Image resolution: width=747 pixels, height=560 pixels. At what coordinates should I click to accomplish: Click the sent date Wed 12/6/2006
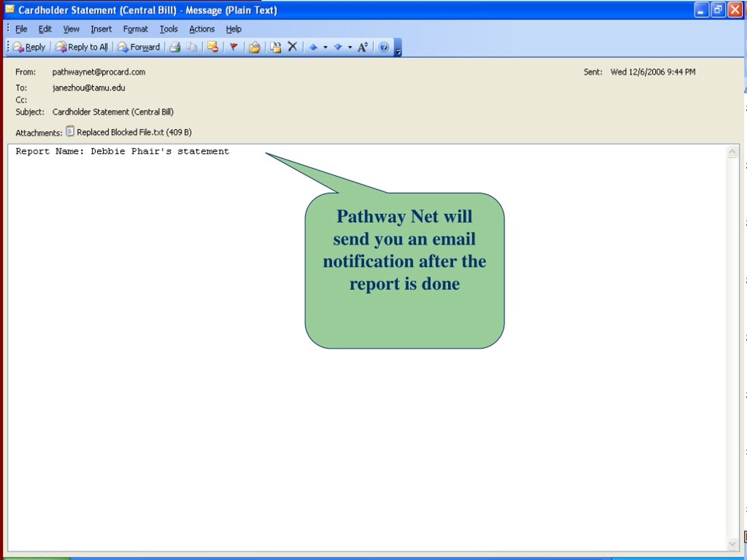(x=653, y=72)
